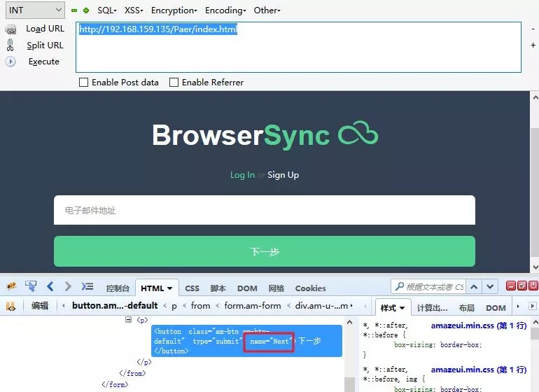Viewport: 539px width, 392px height.
Task: Click the Log In link
Action: (x=242, y=175)
